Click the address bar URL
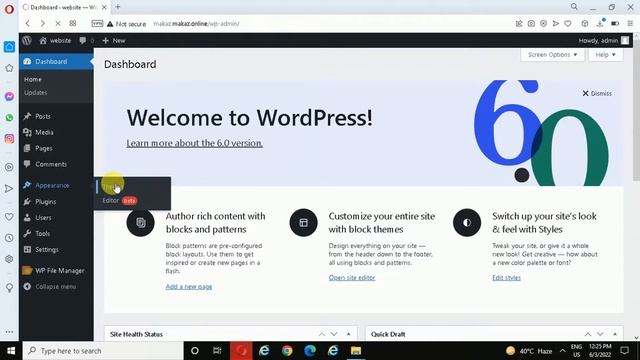640x360 pixels. 196,24
